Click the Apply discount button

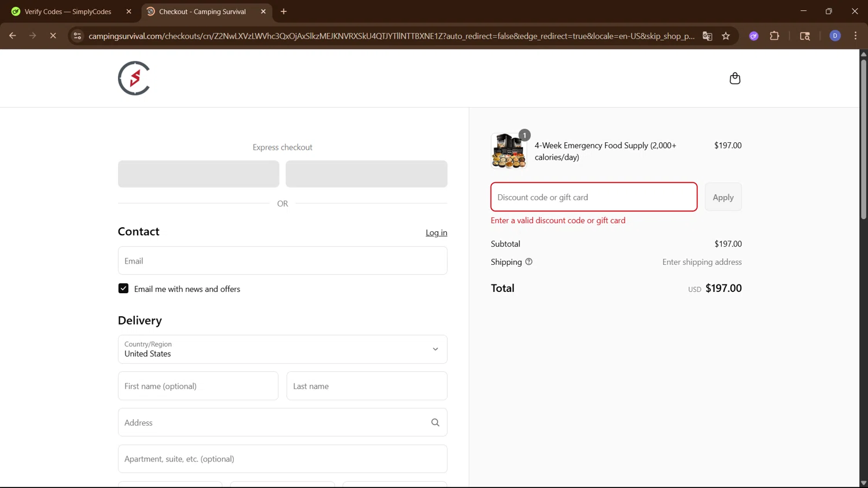point(723,197)
